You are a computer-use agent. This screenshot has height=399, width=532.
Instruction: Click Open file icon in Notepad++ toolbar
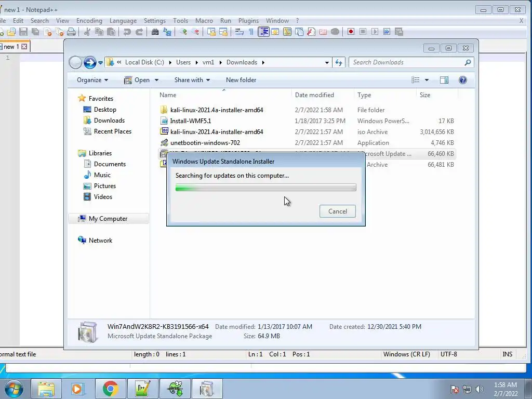pos(11,32)
